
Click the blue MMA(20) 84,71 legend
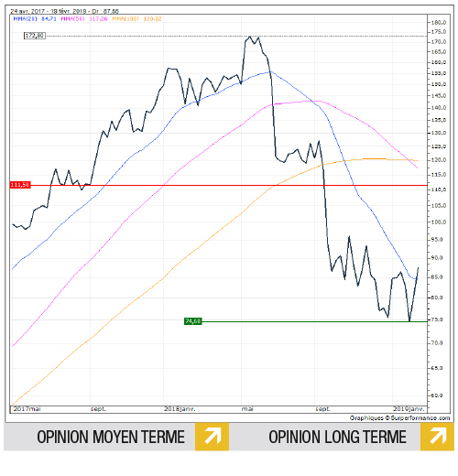[x=35, y=19]
